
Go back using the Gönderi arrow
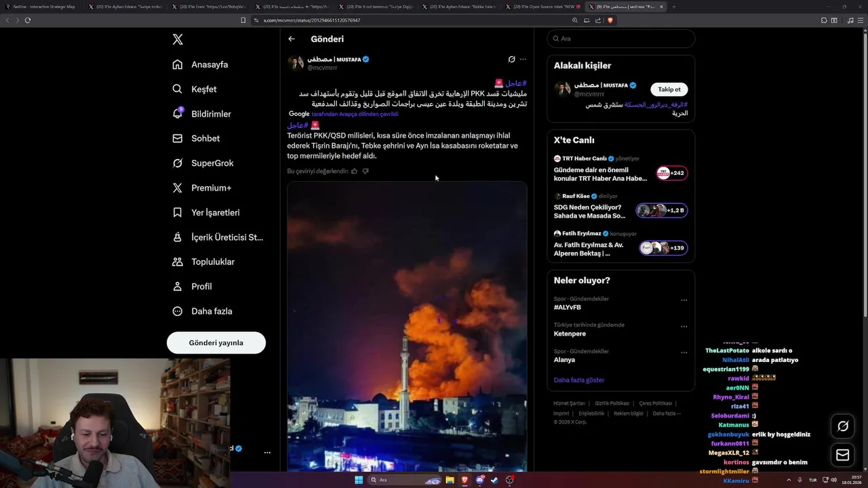click(292, 39)
